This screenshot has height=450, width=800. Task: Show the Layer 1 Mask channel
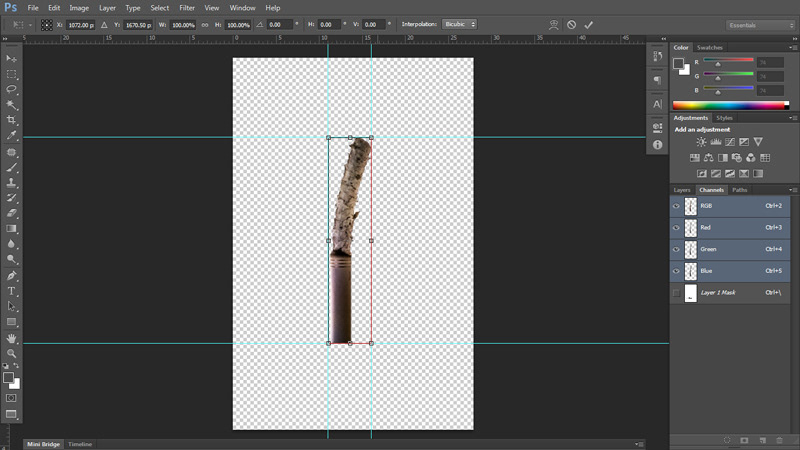tap(677, 293)
